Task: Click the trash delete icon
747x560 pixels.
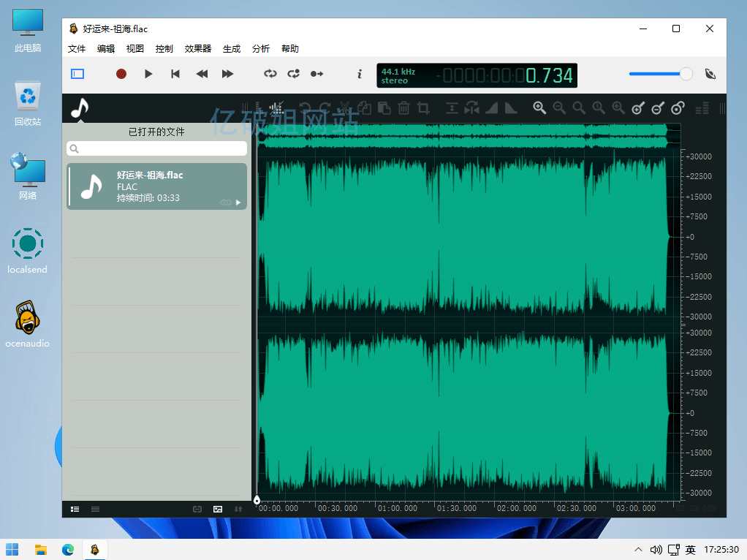Action: click(x=403, y=109)
